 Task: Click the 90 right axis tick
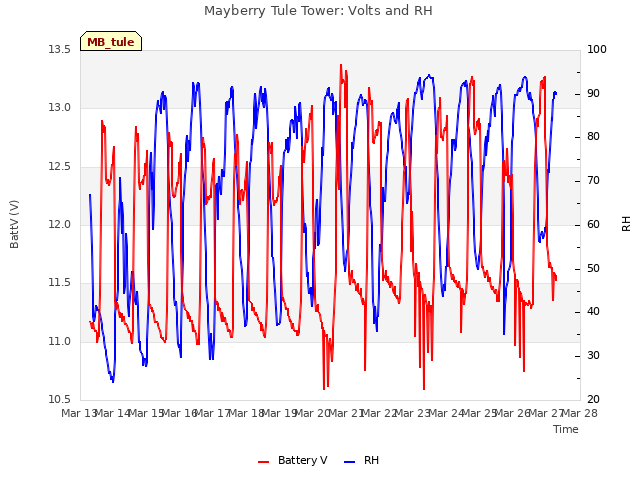click(x=593, y=93)
